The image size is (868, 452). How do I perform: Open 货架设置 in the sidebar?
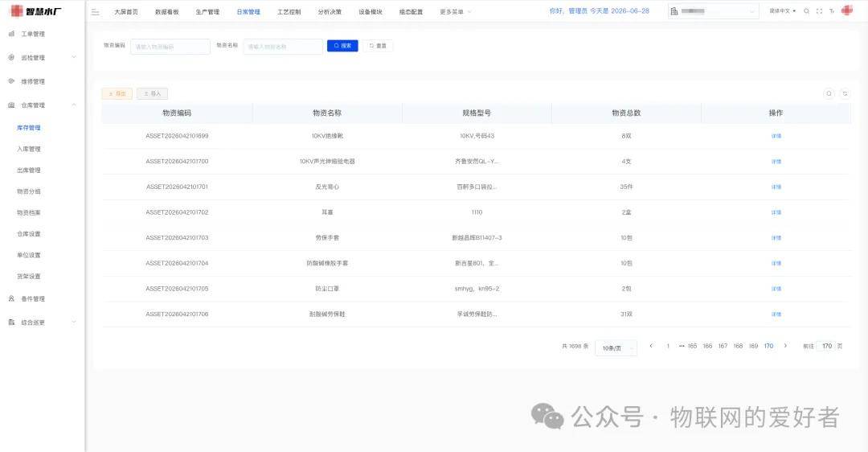(28, 276)
